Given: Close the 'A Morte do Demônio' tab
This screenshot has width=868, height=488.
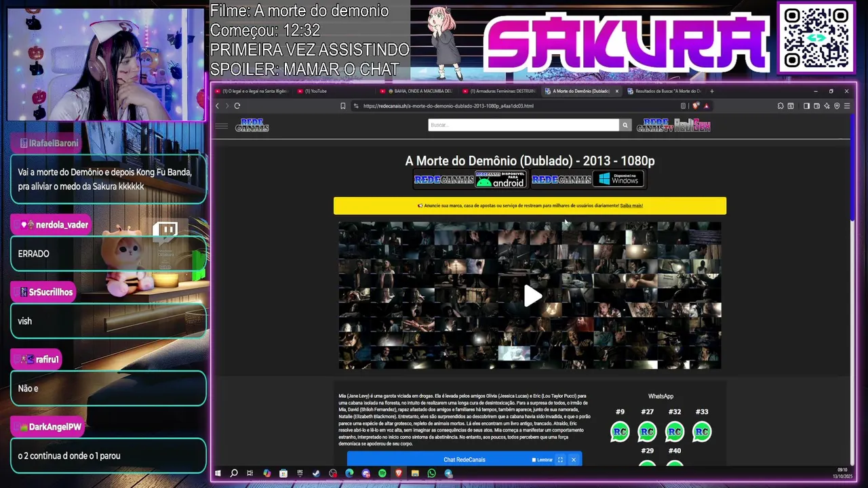Looking at the screenshot, I should click(616, 91).
